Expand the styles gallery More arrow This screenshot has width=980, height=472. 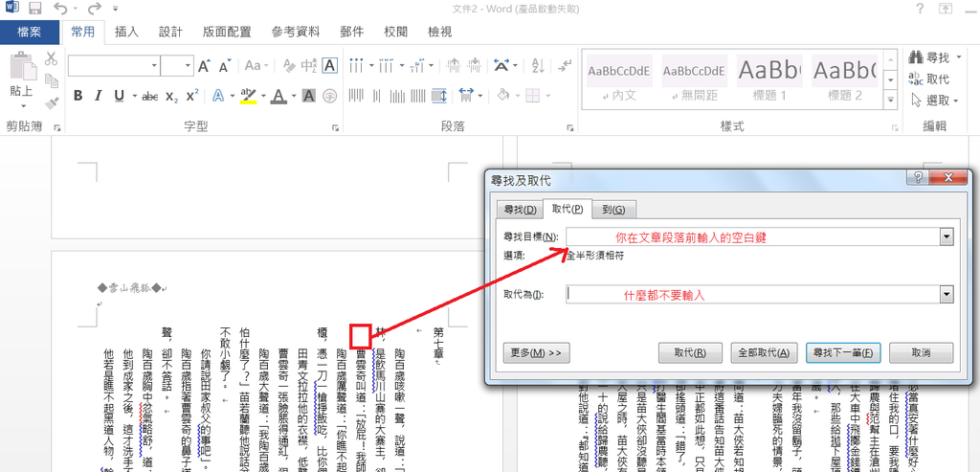click(890, 100)
